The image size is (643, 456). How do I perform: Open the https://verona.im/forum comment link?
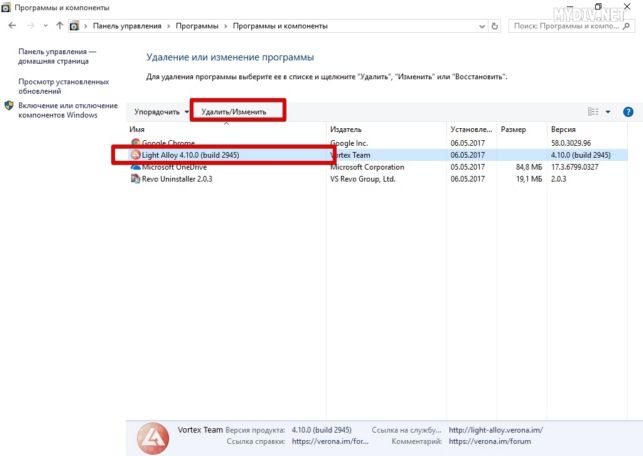[x=490, y=441]
